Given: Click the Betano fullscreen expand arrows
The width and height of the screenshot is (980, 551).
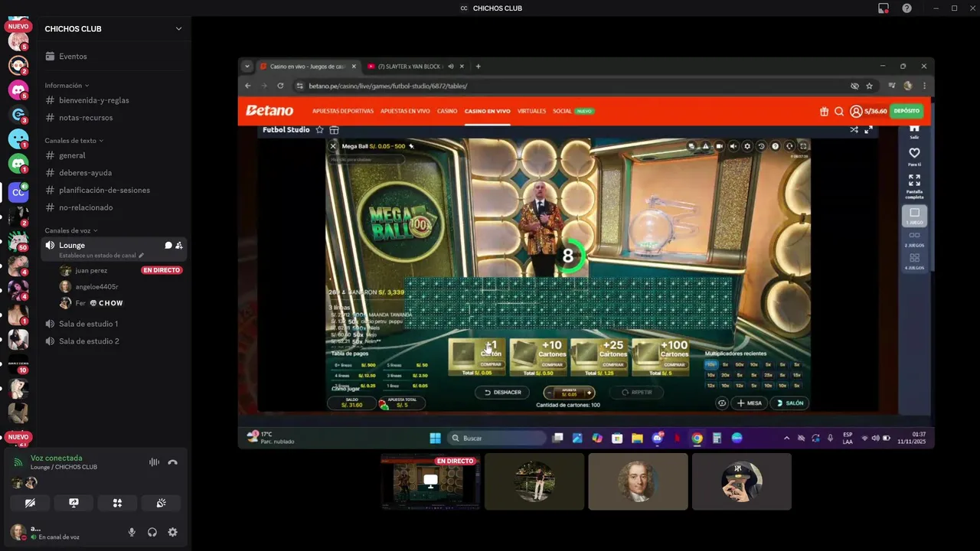Looking at the screenshot, I should click(868, 130).
